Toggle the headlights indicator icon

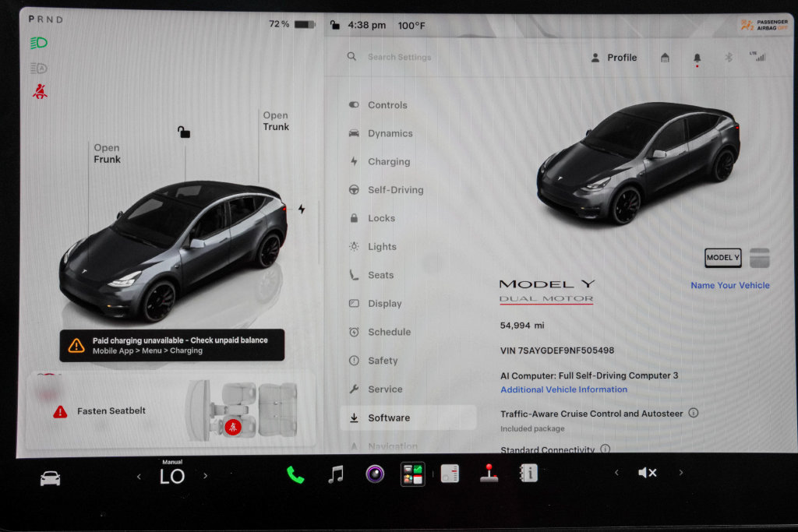tap(39, 44)
